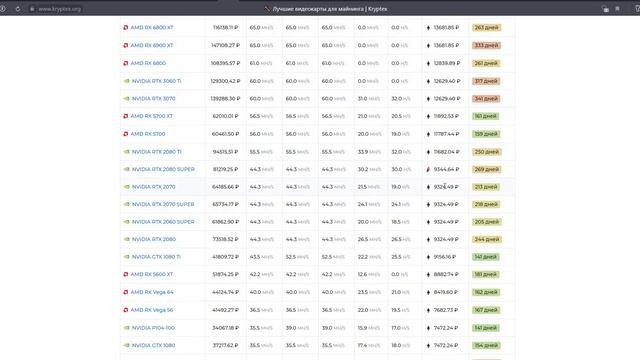The image size is (640, 360).
Task: Select the 11892.53 ₽ income value
Action: coord(446,116)
